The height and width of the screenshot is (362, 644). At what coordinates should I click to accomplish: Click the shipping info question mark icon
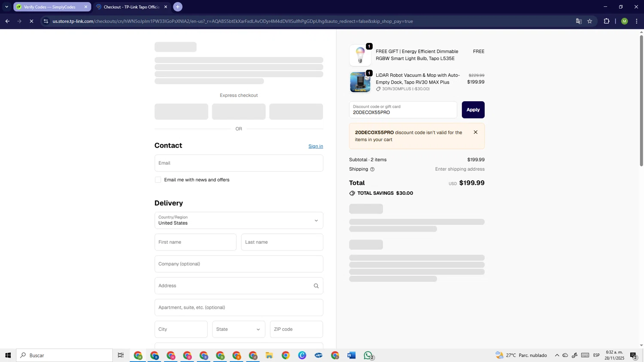[372, 169]
